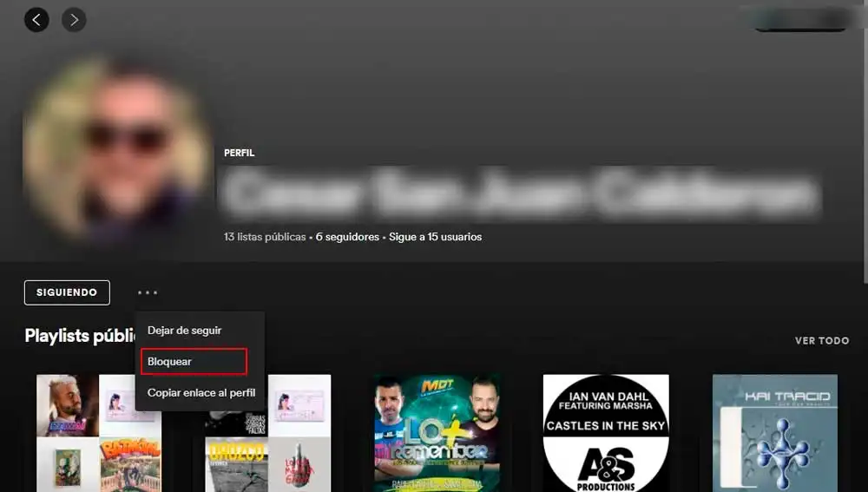
Task: Open the three-dots more options menu
Action: tap(148, 292)
